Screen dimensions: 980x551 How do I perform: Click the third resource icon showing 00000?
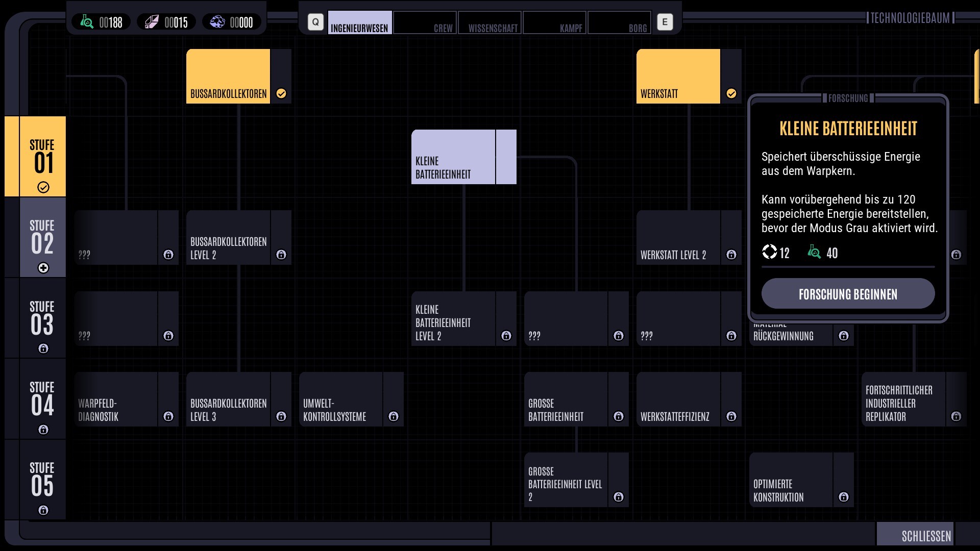[217, 22]
